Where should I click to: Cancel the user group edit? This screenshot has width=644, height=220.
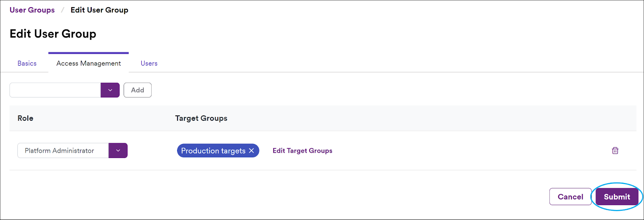[x=570, y=197]
